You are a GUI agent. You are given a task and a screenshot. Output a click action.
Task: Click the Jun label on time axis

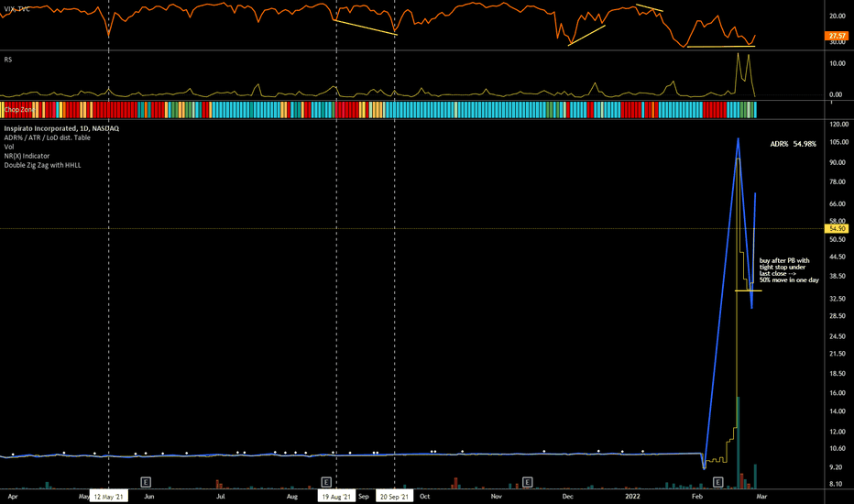coord(148,497)
